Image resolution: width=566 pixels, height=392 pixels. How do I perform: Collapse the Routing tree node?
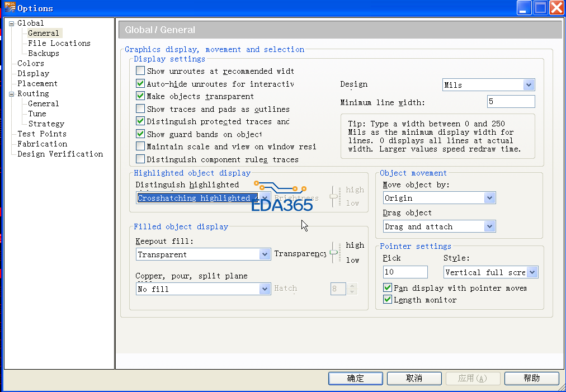(11, 94)
